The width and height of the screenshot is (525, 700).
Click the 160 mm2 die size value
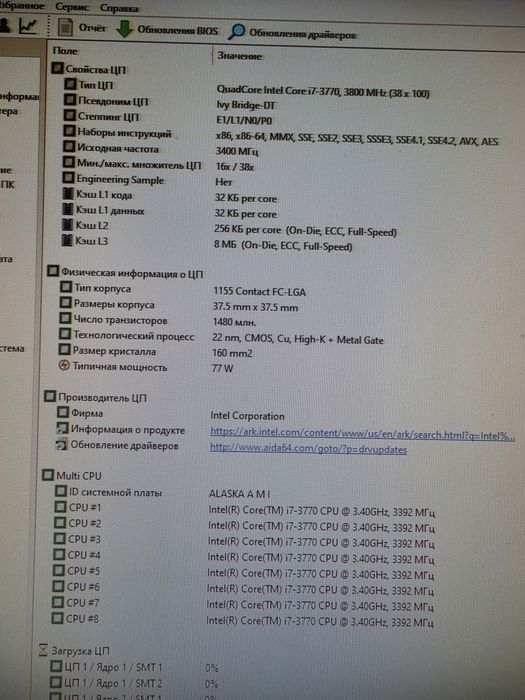(x=232, y=353)
